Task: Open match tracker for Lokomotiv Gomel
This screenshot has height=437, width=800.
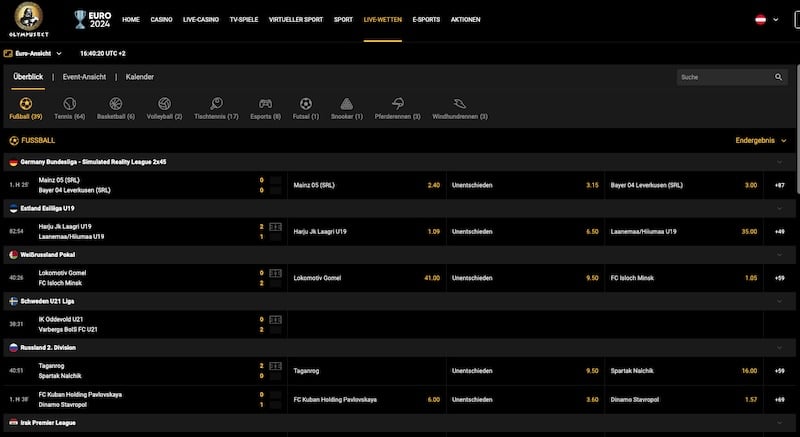Action: (276, 273)
